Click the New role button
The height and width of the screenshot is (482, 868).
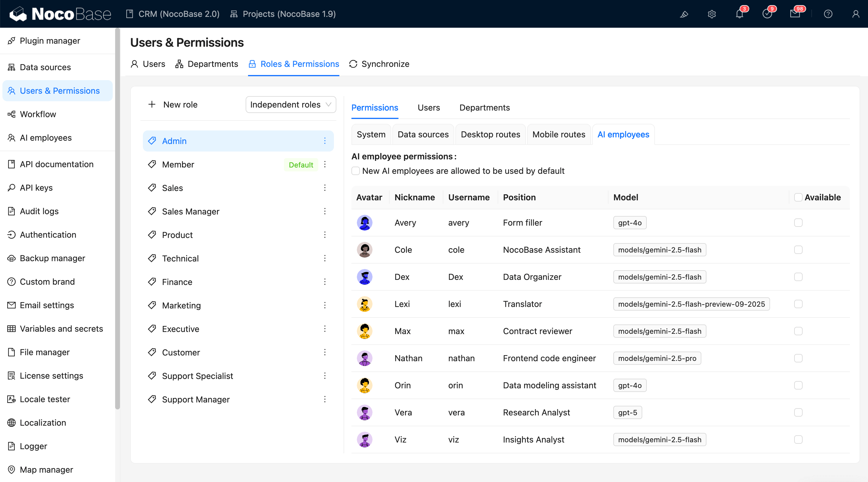click(173, 105)
